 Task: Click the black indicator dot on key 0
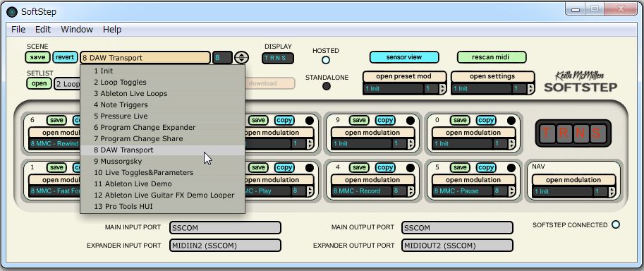pyautogui.click(x=511, y=121)
